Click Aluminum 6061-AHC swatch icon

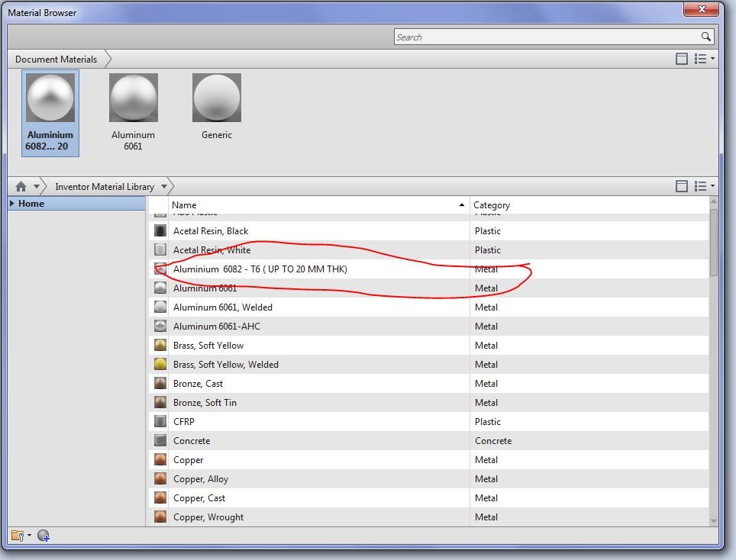160,326
